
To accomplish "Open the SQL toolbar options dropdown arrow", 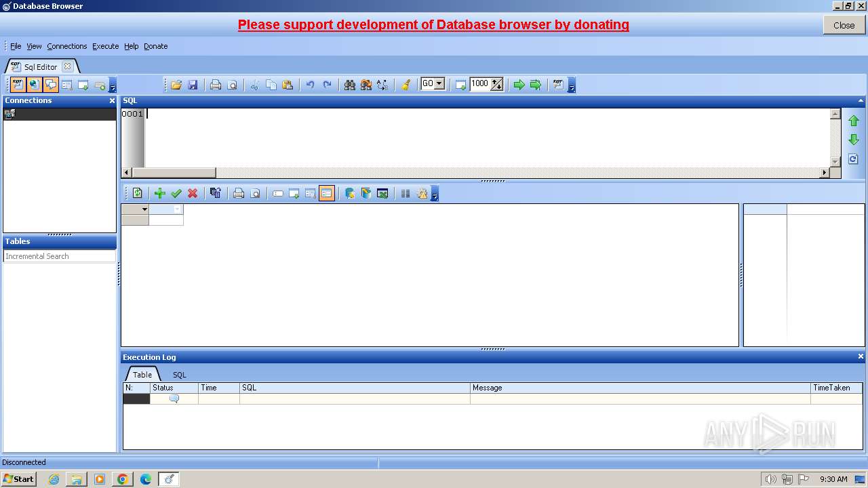I will tap(572, 85).
